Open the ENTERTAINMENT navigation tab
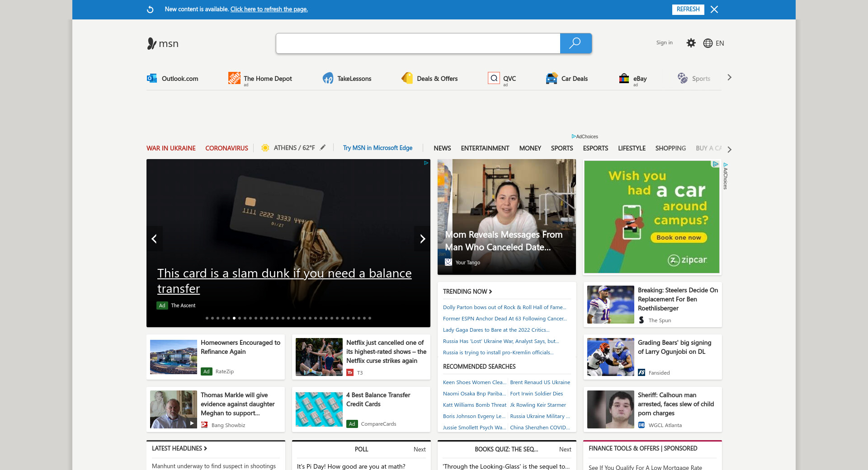This screenshot has height=470, width=868. click(x=485, y=148)
